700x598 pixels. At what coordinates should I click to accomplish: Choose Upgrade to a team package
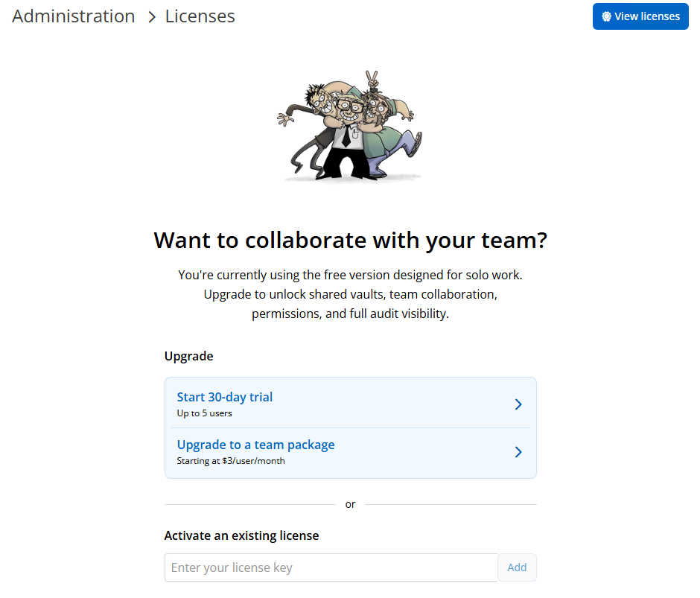(255, 445)
